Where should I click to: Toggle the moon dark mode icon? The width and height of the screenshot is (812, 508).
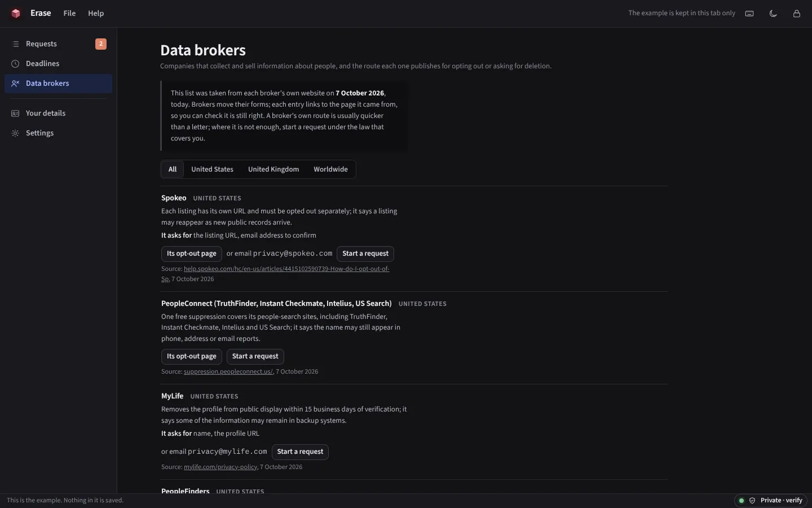coord(773,13)
